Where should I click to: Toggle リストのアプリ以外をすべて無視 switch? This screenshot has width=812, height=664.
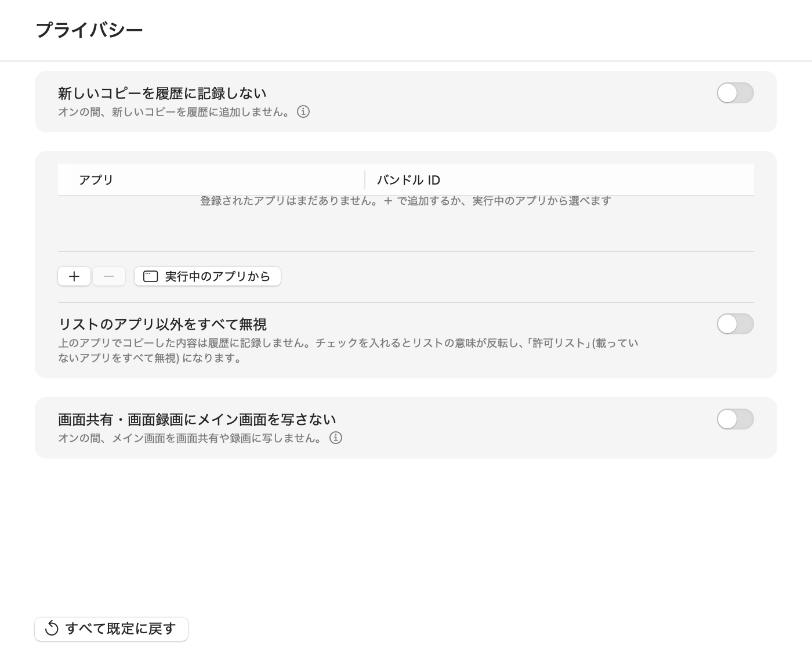[735, 324]
